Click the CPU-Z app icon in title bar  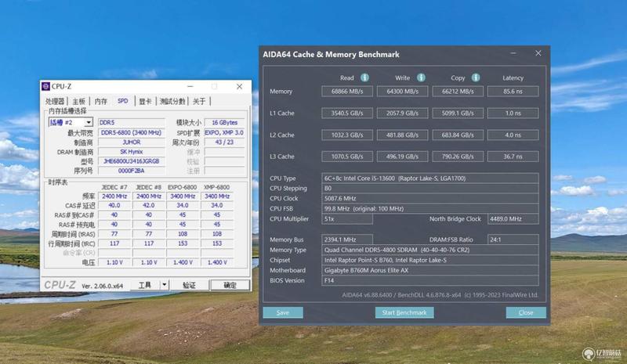[46, 86]
